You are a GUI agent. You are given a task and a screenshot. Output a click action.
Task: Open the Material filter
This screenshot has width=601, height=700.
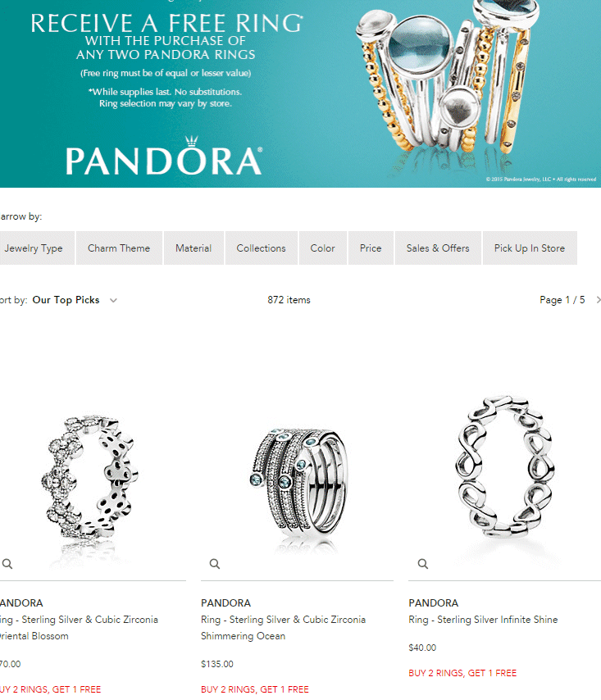pos(194,248)
